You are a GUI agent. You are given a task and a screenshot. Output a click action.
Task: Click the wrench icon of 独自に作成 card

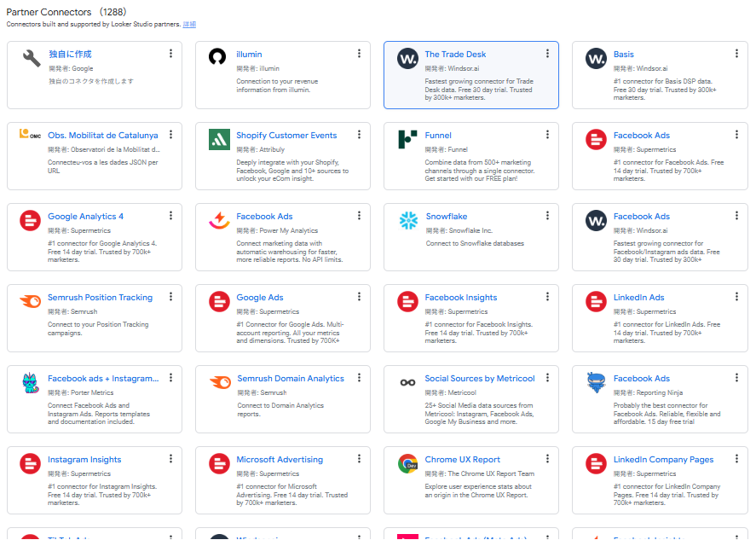(x=32, y=58)
